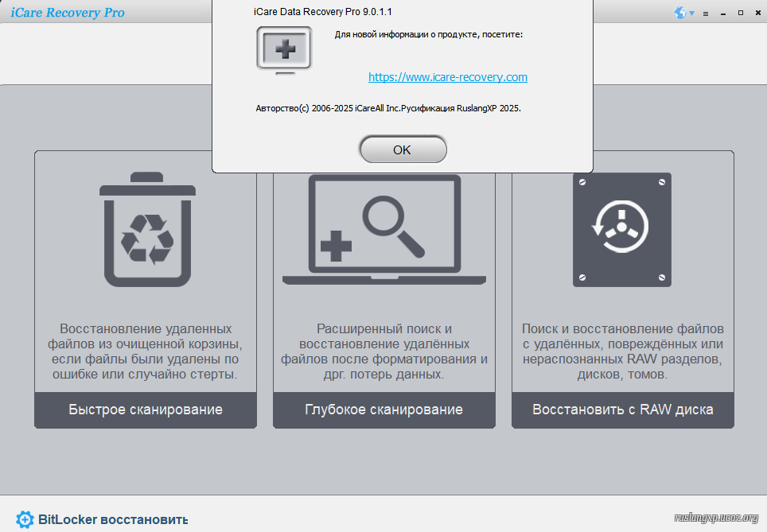Open the hamburger menu in title bar

click(705, 14)
